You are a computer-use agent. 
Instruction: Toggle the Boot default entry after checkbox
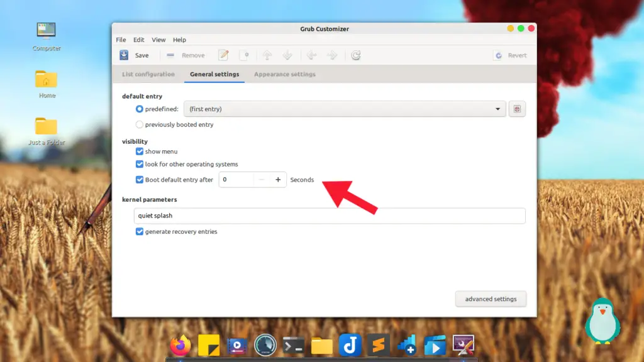(x=139, y=180)
